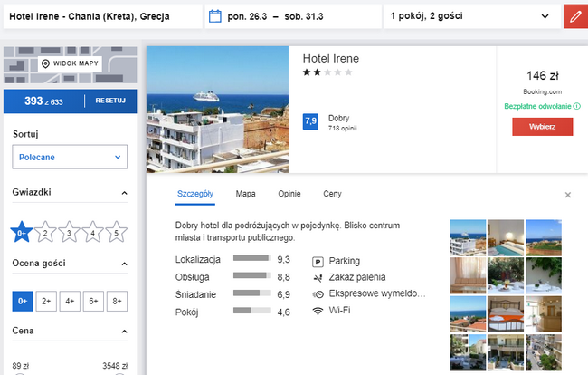The height and width of the screenshot is (375, 588).
Task: Open the bedroom with turquoise bed thumbnail
Action: click(x=506, y=238)
